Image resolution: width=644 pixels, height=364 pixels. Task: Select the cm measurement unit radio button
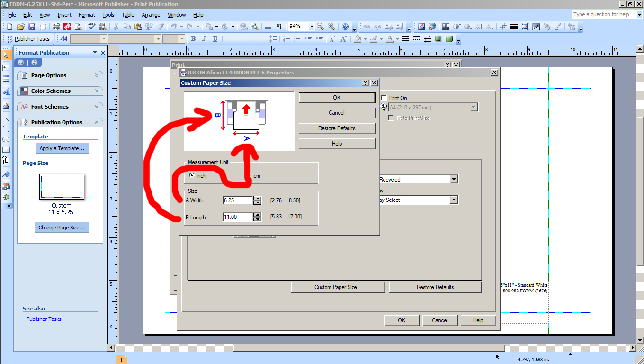[251, 175]
